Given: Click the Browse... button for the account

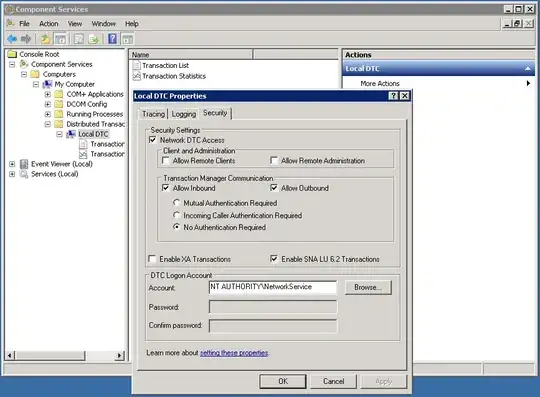Looking at the screenshot, I should click(368, 287).
